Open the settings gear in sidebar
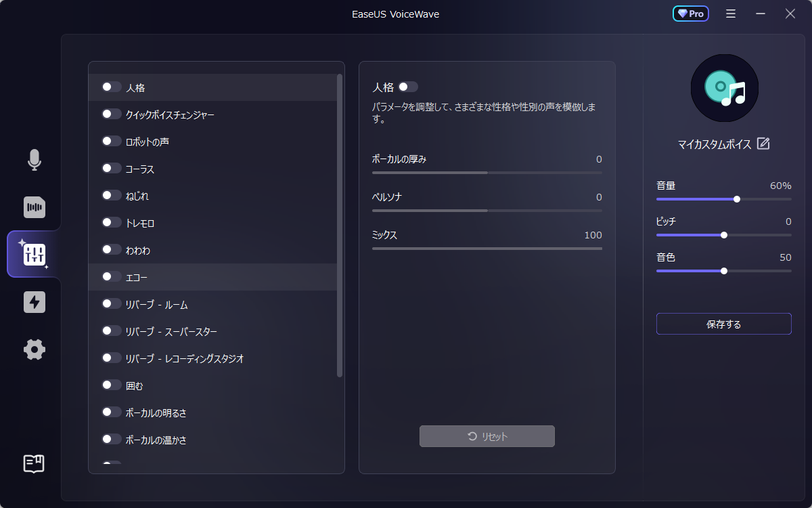 (x=35, y=350)
